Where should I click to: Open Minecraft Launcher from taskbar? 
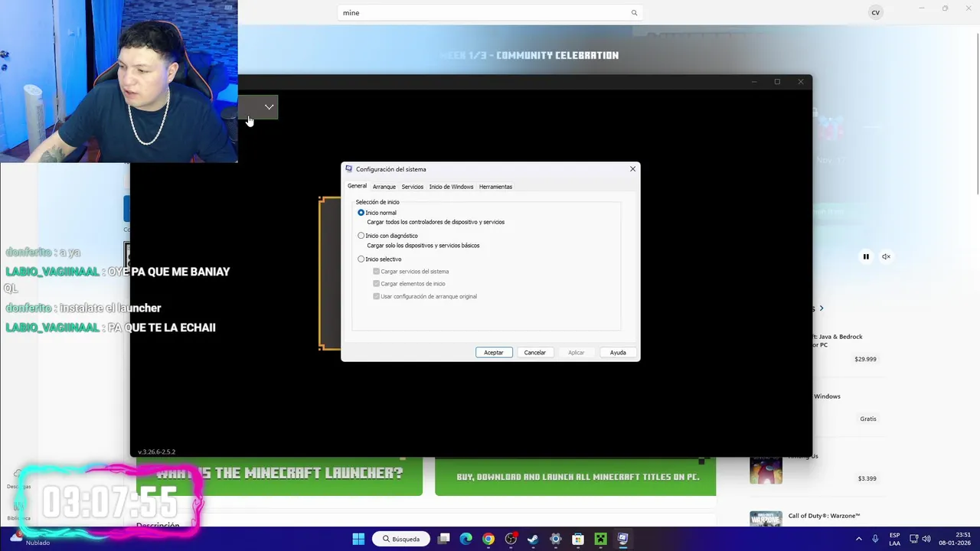600,539
